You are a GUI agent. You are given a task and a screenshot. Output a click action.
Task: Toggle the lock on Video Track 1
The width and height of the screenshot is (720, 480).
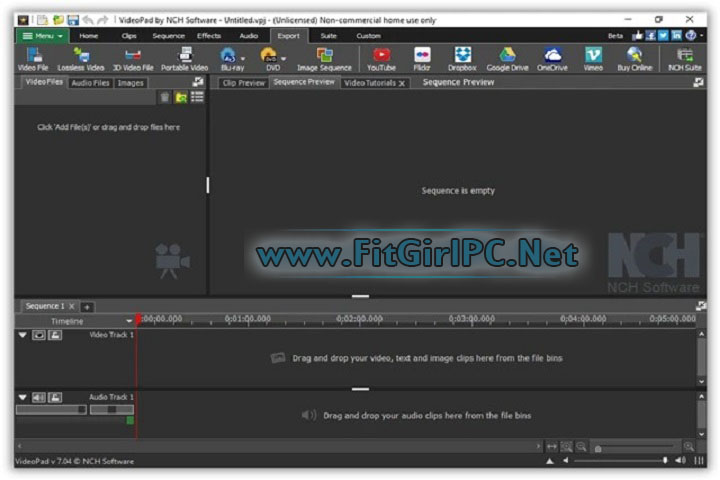[x=55, y=336]
